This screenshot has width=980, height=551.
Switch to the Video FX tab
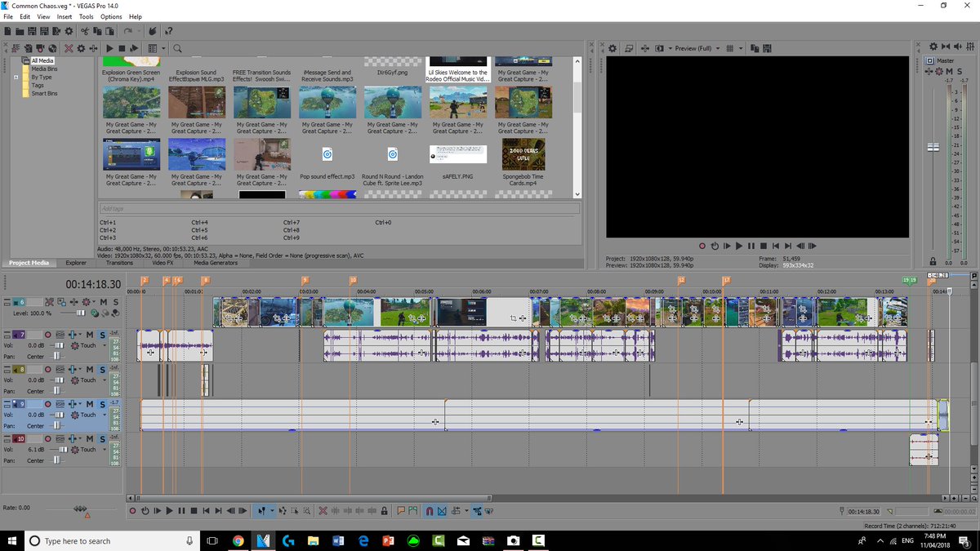(163, 263)
